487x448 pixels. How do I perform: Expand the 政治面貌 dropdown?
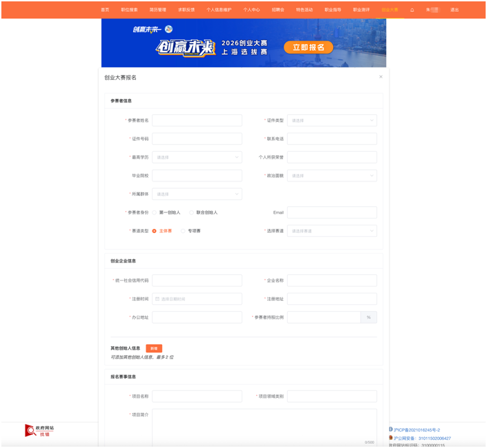(332, 176)
